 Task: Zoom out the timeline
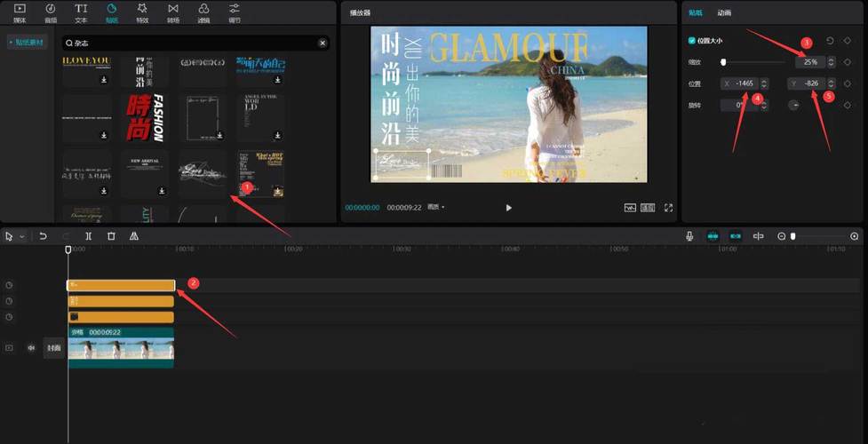(782, 236)
